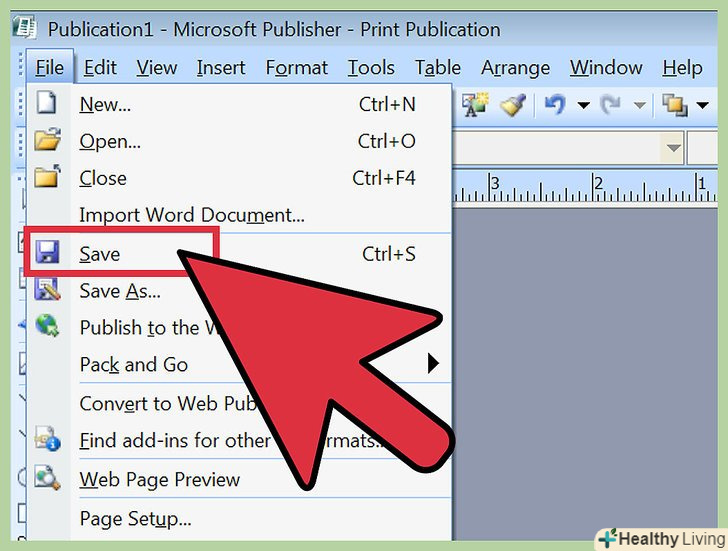The image size is (728, 551).
Task: Open the Edit menu
Action: [100, 68]
